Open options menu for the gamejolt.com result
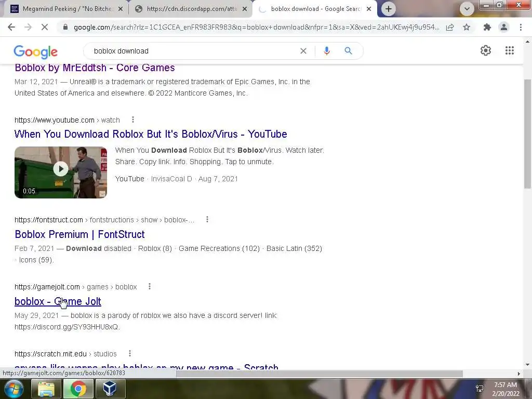This screenshot has height=399, width=532. [150, 286]
